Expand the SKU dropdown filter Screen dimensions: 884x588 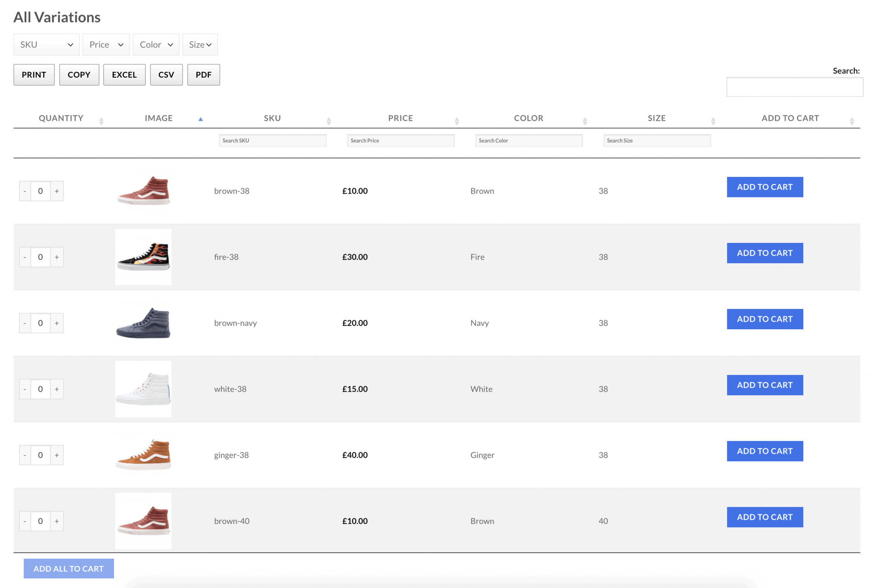[44, 44]
